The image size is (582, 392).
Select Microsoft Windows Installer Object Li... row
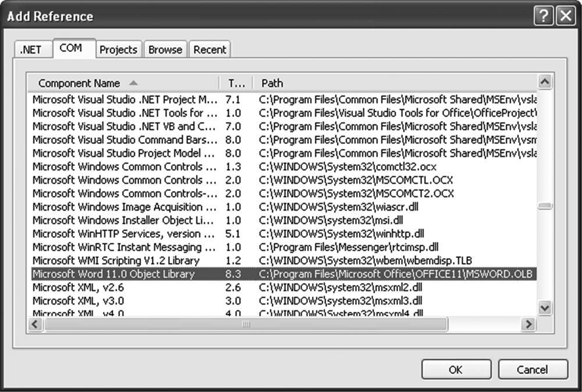tap(284, 220)
